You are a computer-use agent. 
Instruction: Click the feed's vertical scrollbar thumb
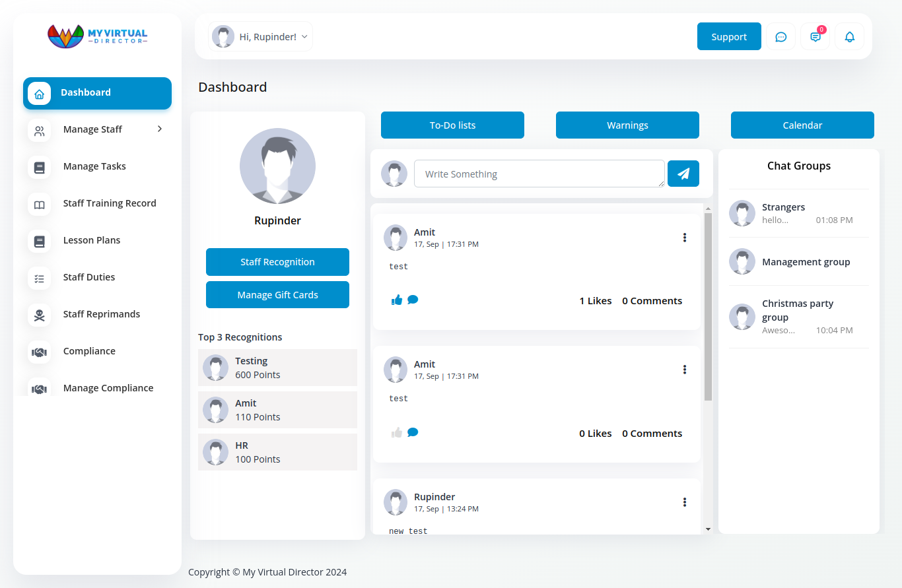click(x=708, y=307)
